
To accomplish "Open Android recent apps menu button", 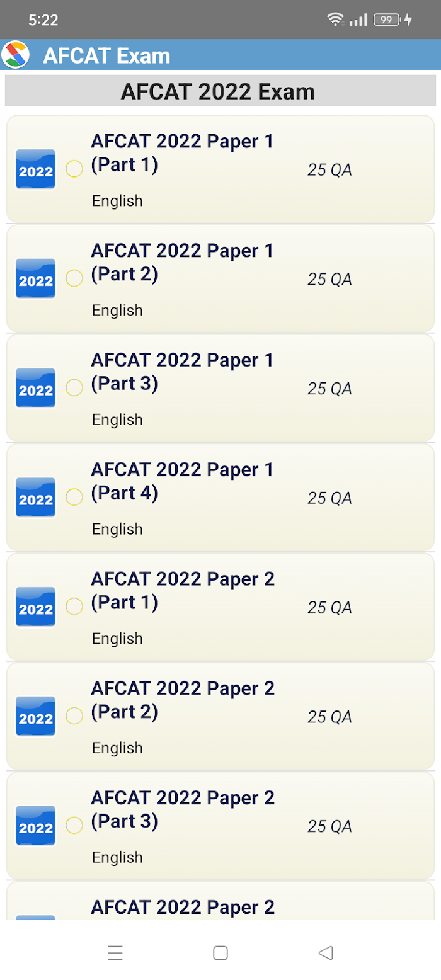I will pyautogui.click(x=115, y=953).
